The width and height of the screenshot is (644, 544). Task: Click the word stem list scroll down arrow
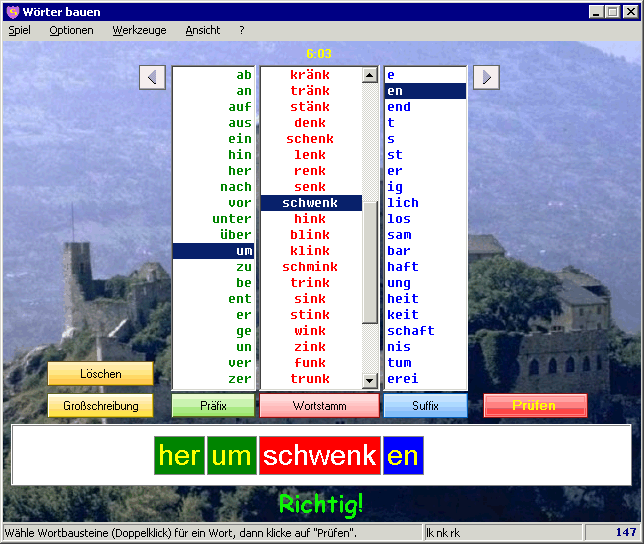(370, 380)
